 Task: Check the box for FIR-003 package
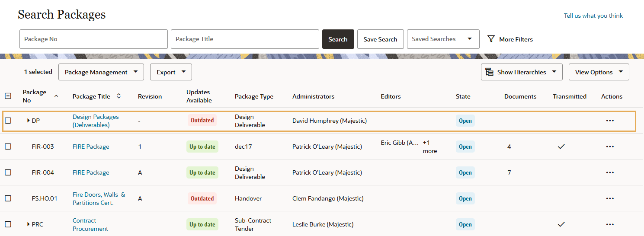point(8,147)
